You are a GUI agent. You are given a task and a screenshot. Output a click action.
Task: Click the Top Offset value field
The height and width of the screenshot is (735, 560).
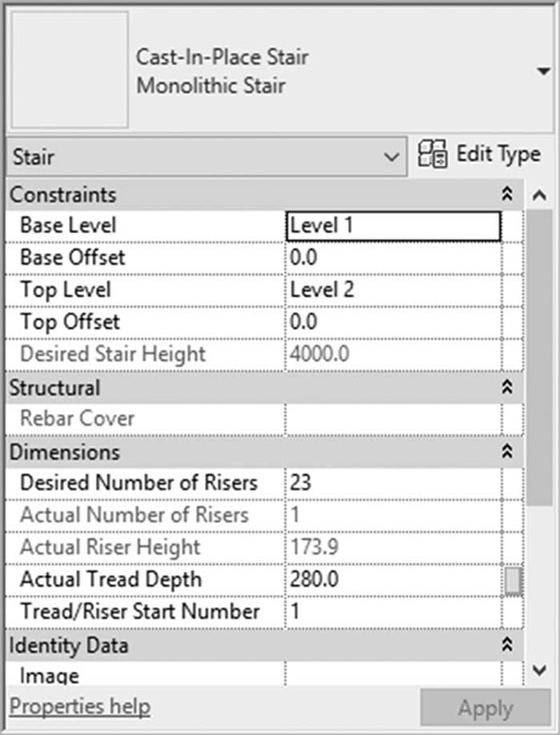[x=393, y=322]
